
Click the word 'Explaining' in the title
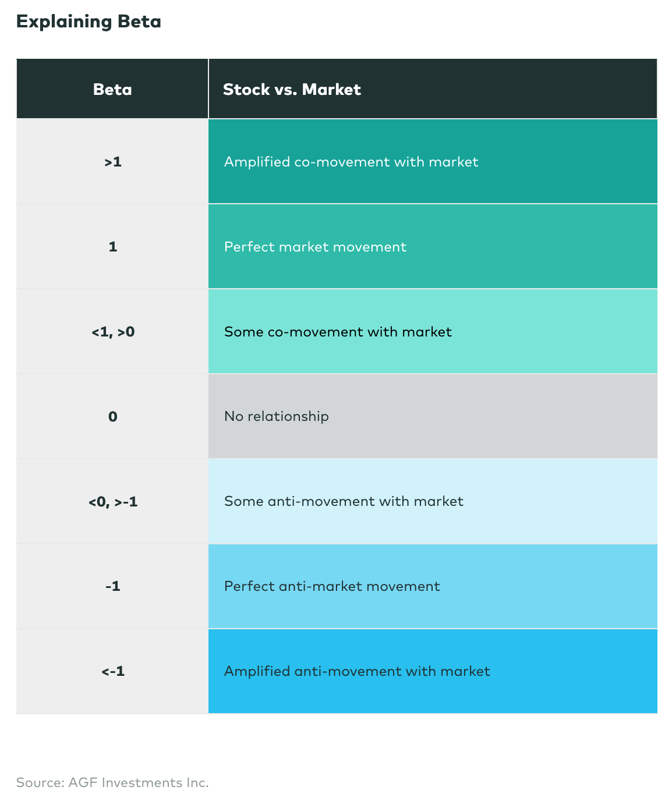(x=64, y=22)
